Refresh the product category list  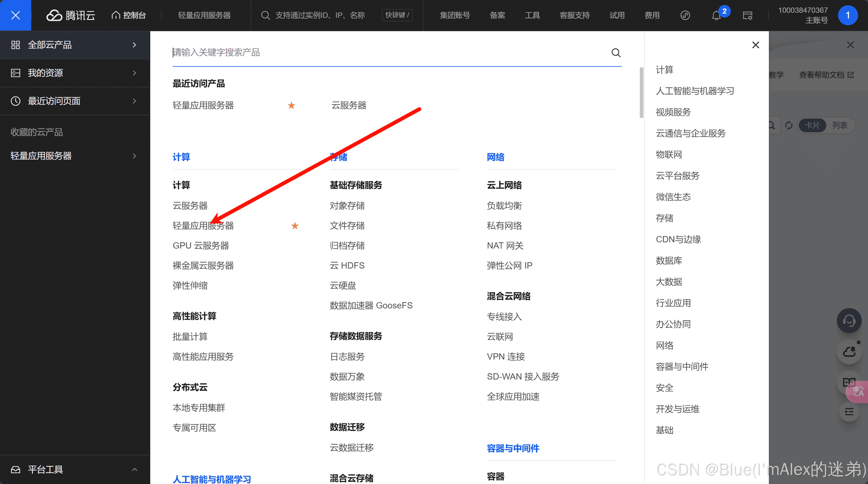[x=789, y=125]
